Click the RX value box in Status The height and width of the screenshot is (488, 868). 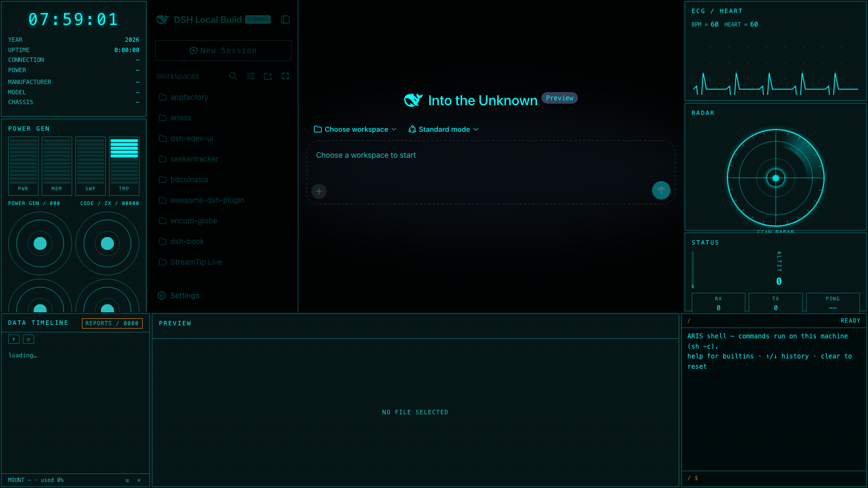point(718,303)
